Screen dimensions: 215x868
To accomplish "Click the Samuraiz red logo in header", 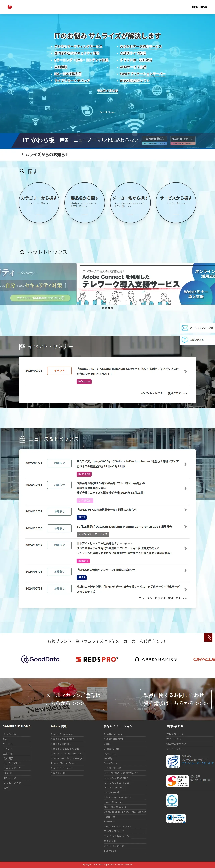I will pos(9,7).
